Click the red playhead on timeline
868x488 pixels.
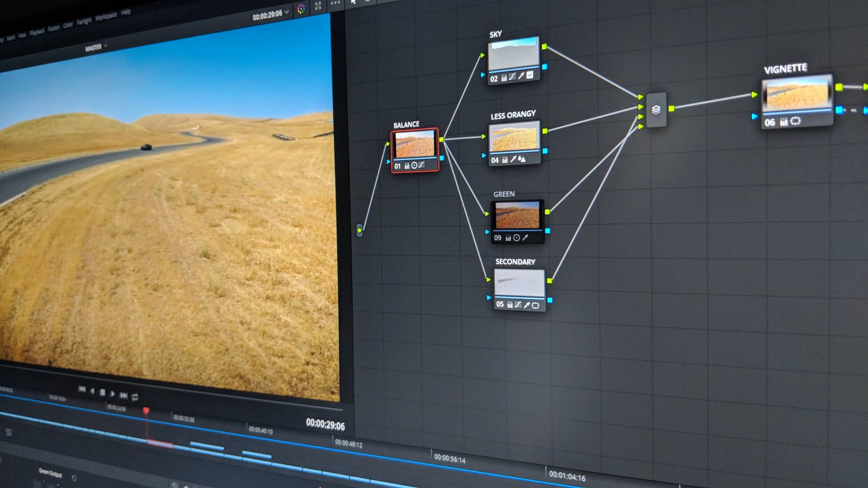coord(146,411)
